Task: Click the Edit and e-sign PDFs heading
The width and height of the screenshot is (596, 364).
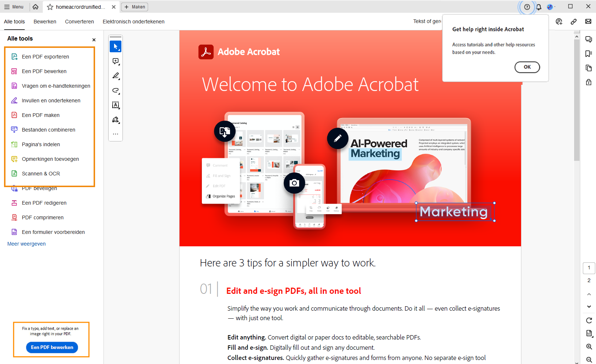Action: coord(294,291)
